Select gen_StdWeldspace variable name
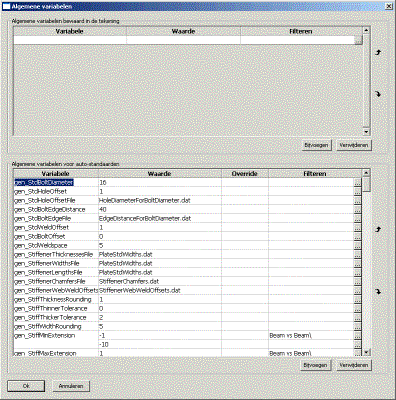This screenshot has width=396, height=400. pos(56,245)
